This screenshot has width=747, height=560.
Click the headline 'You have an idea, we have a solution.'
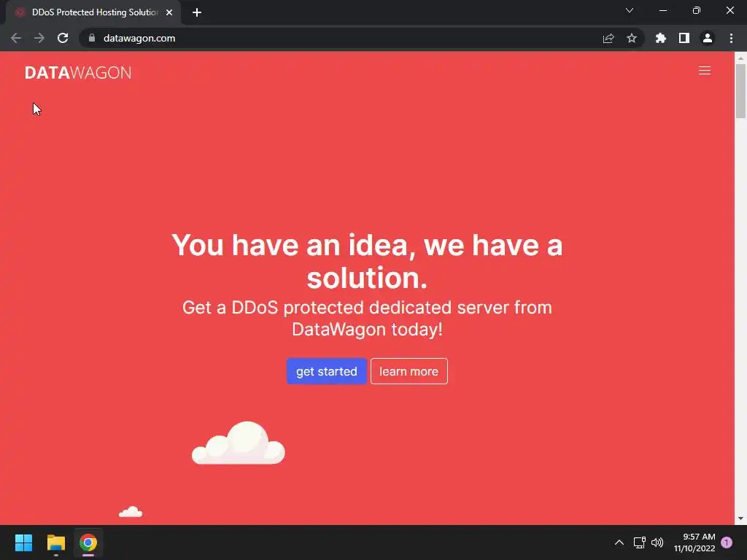(367, 261)
